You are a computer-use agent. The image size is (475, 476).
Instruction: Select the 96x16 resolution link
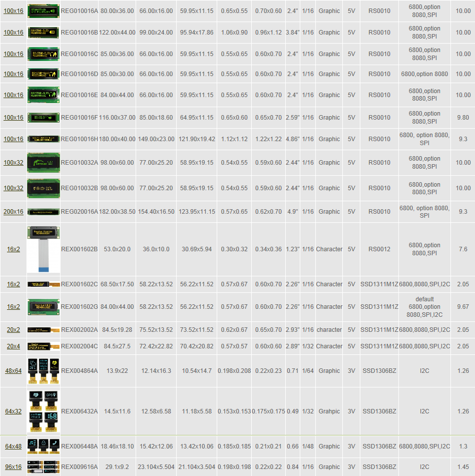pos(14,467)
